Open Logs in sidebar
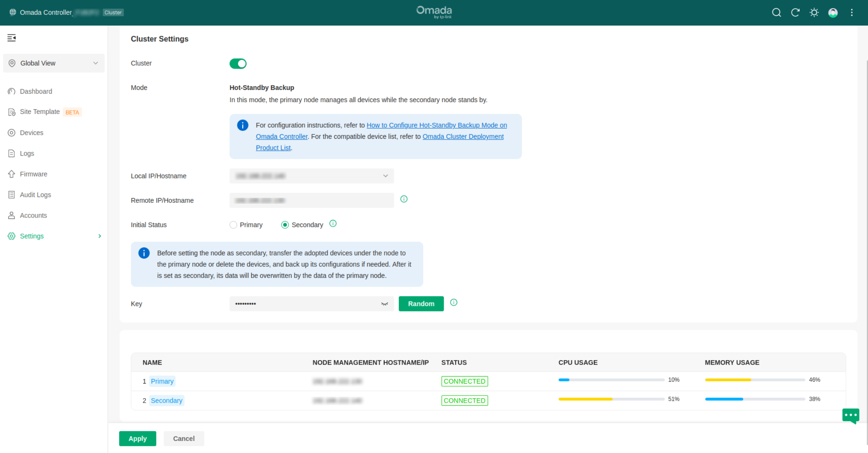 [27, 153]
